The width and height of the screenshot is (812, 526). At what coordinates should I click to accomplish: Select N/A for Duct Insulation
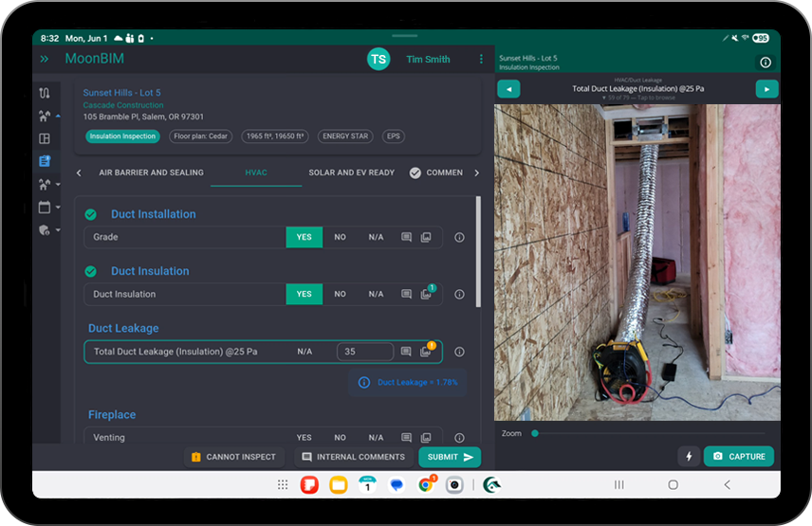pyautogui.click(x=376, y=294)
